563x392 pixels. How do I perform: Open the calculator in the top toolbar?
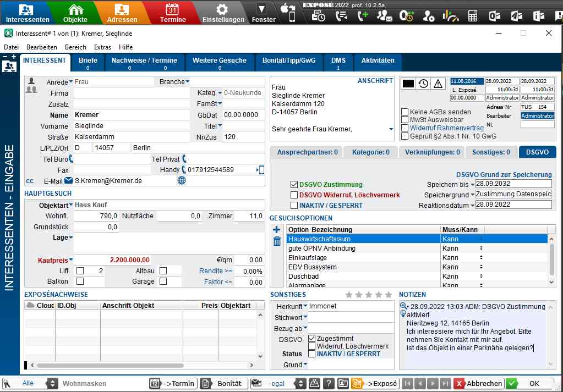[x=473, y=16]
